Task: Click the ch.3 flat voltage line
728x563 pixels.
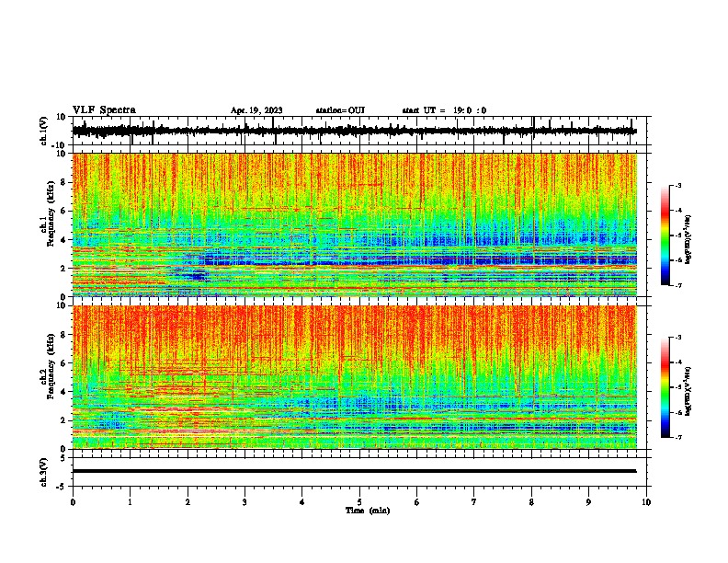Action: click(x=354, y=471)
